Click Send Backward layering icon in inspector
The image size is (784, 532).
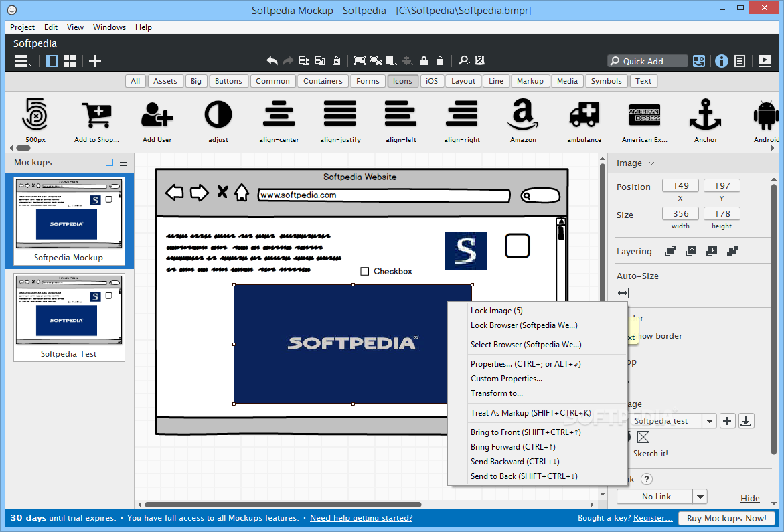point(712,251)
